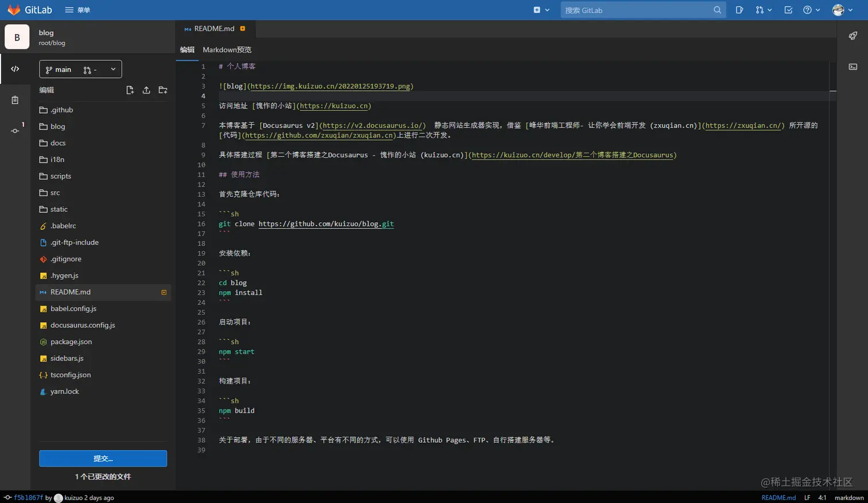Click README.md in the status bar

point(778,498)
